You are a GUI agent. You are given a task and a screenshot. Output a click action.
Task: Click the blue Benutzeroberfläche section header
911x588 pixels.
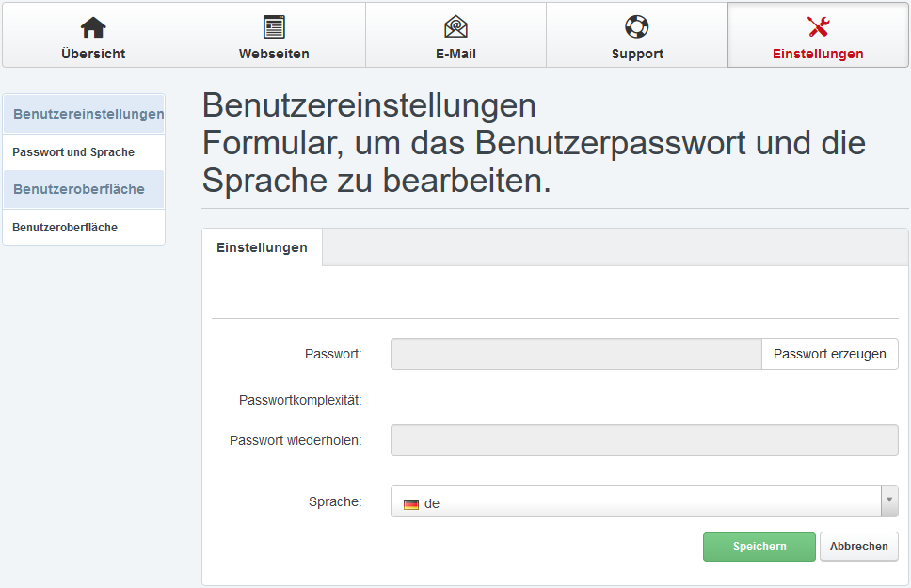point(79,189)
